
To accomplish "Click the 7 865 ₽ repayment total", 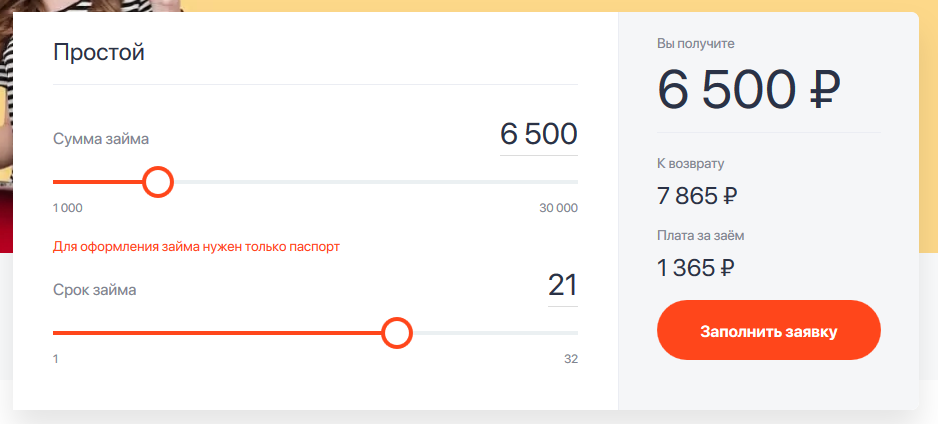I will [x=697, y=196].
